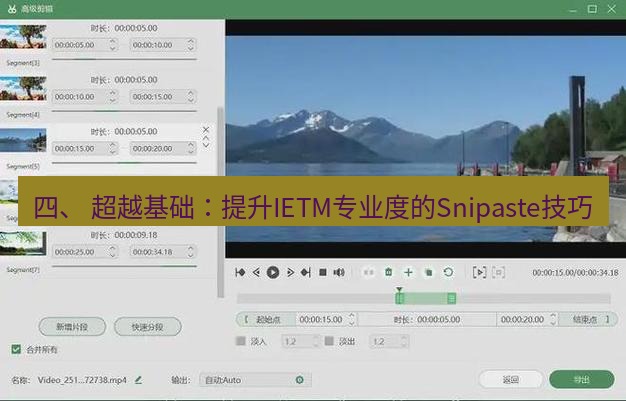Click the 新增片段 add segment button

pos(72,327)
